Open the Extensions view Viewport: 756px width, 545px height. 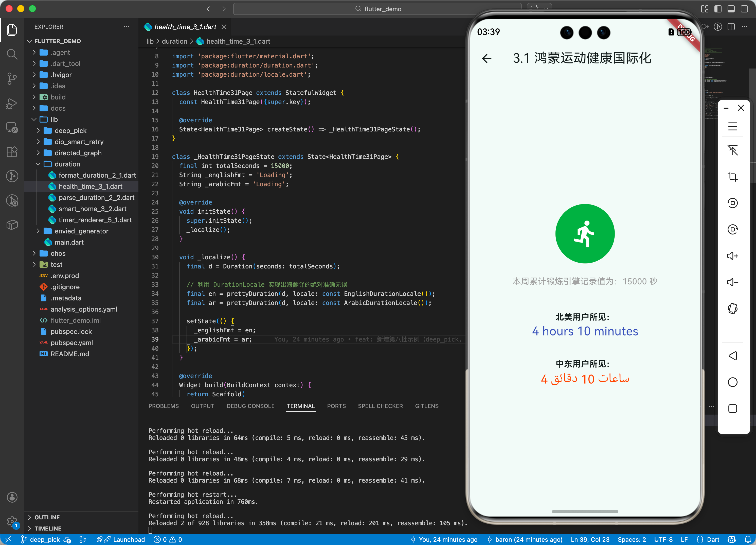click(12, 152)
